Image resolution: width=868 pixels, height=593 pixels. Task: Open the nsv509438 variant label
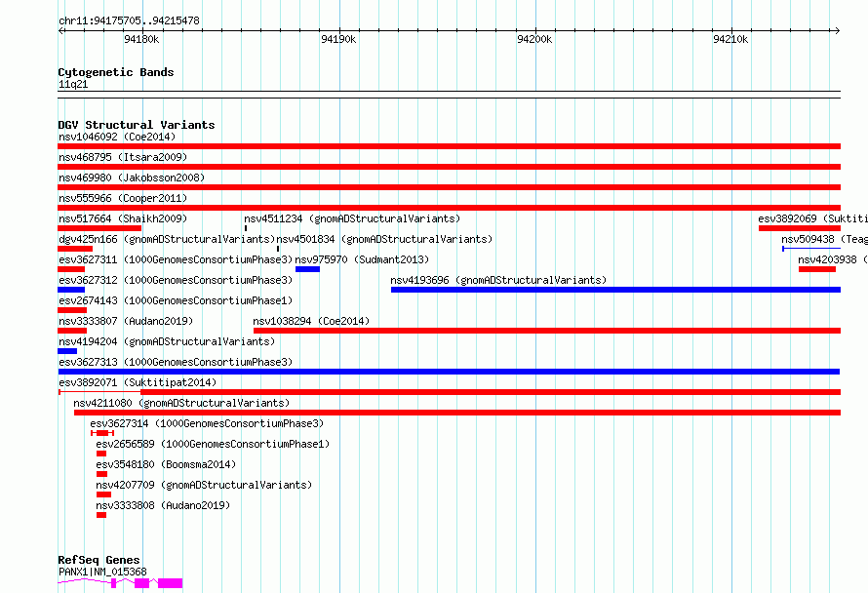(x=824, y=239)
